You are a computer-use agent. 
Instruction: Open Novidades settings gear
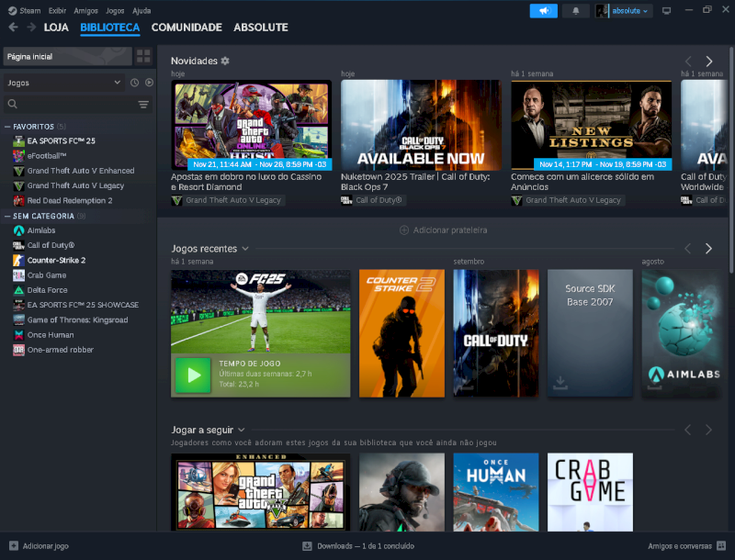[225, 61]
